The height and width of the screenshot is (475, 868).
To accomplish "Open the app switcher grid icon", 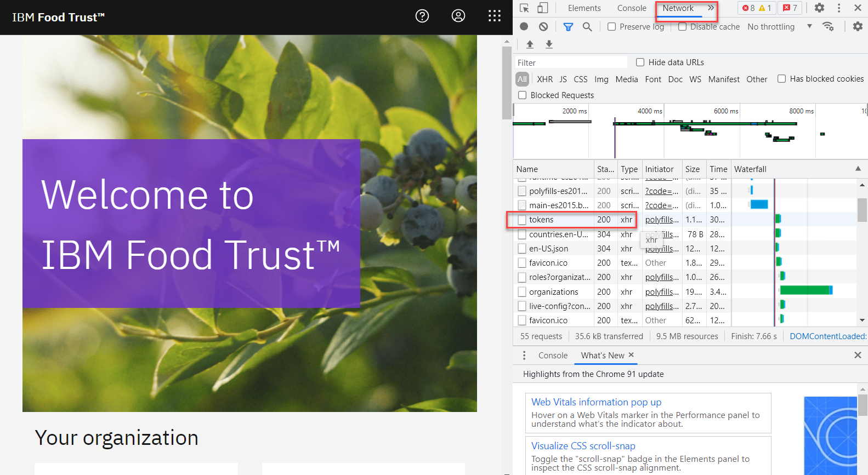I will [x=495, y=16].
